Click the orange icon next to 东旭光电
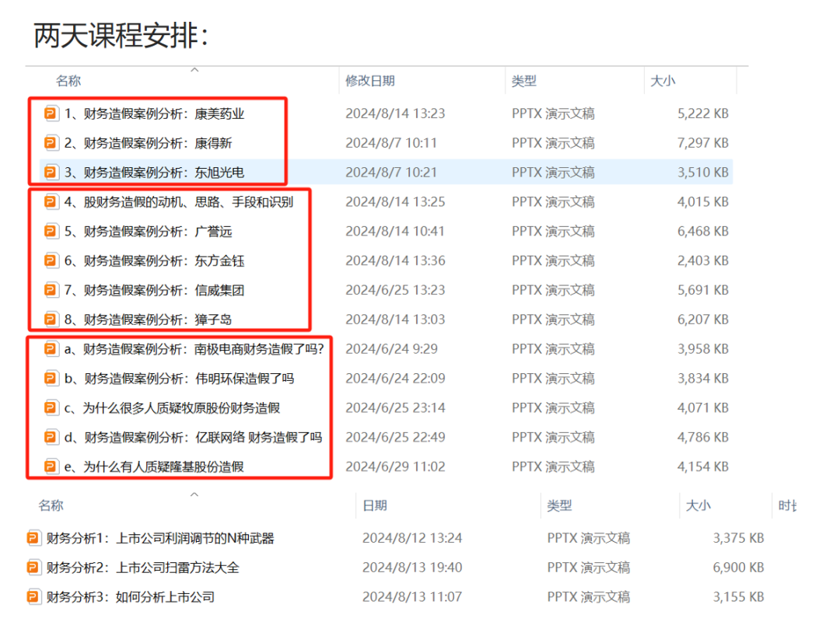 [x=51, y=173]
